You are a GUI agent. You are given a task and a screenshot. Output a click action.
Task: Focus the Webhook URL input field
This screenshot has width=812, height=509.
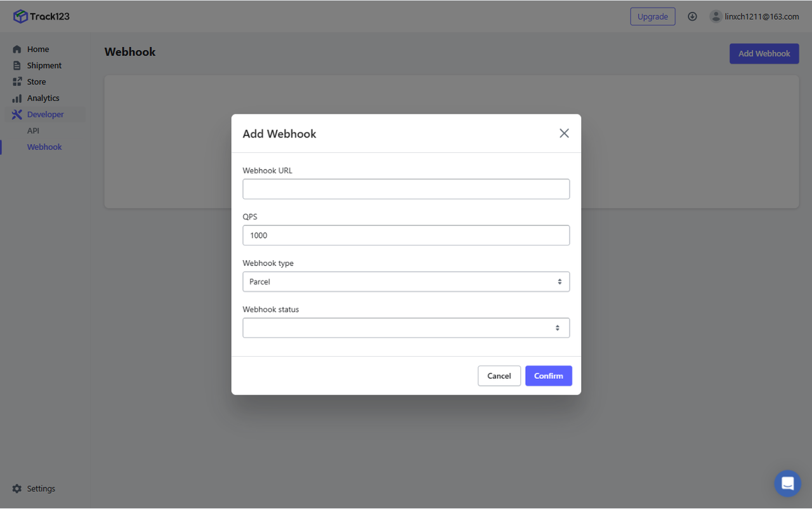406,189
